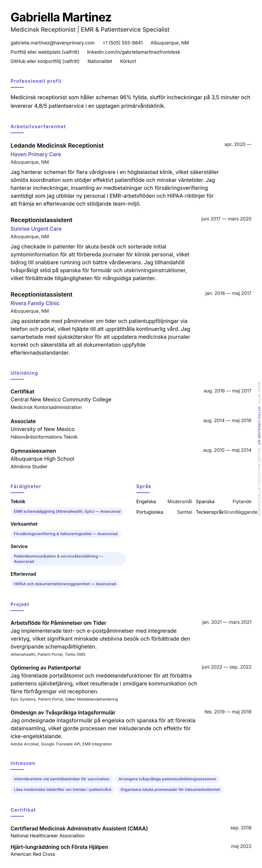Viewport: 262px width, 868px height.
Task: Click the Arbetsflöde för Påminnelser project title
Action: [x=58, y=623]
